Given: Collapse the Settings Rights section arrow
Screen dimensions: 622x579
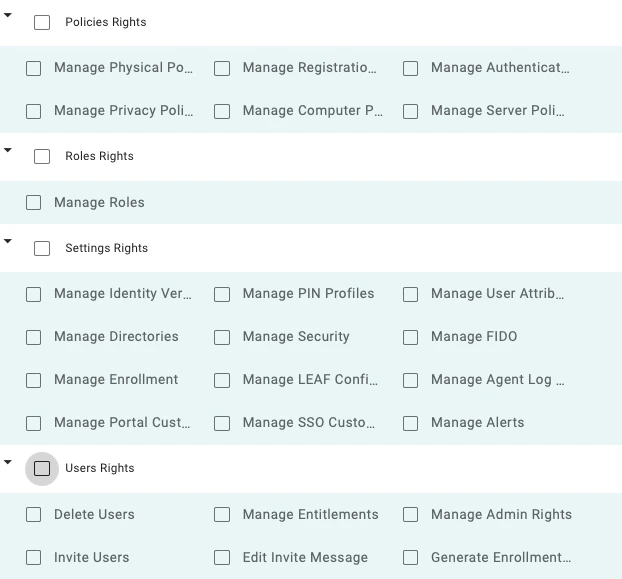Looking at the screenshot, I should [8, 242].
